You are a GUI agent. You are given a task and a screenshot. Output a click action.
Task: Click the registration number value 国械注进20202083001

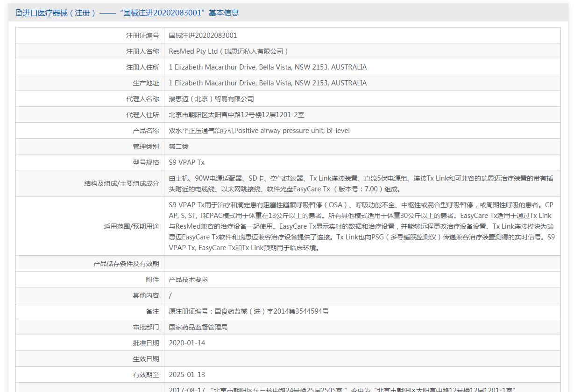pyautogui.click(x=203, y=35)
